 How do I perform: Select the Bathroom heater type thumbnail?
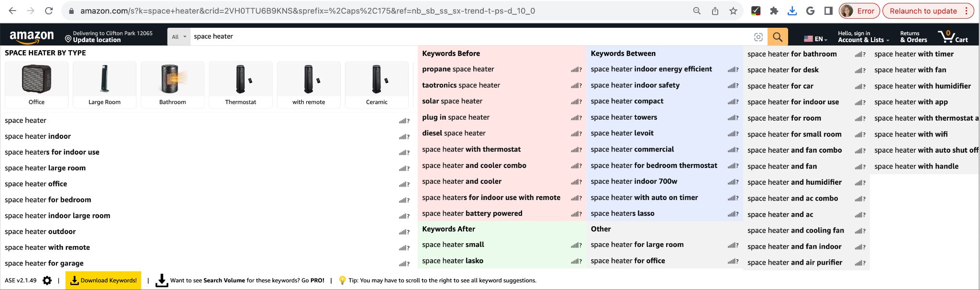172,85
